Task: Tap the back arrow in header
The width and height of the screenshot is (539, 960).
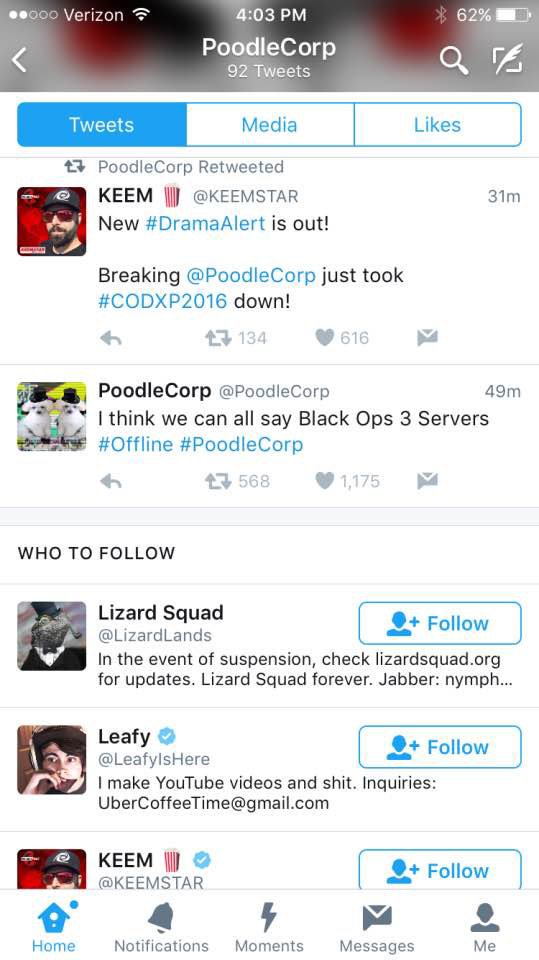Action: point(20,60)
